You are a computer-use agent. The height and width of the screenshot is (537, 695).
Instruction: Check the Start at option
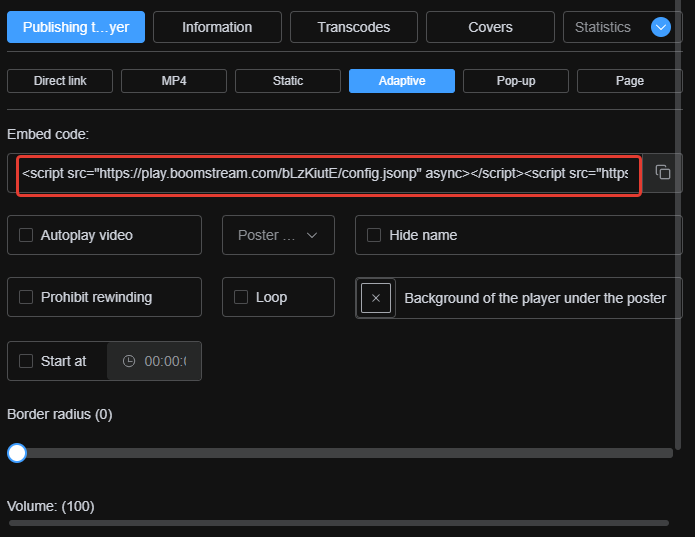26,361
